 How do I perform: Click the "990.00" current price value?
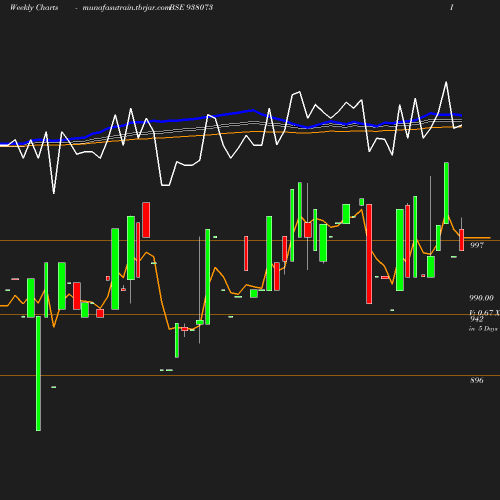click(x=481, y=298)
